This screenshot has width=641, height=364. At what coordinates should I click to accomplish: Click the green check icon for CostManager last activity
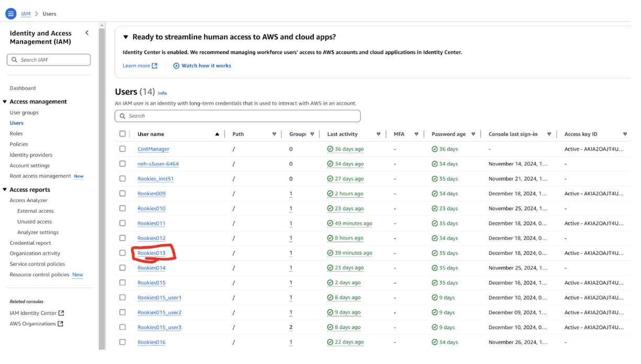click(330, 149)
